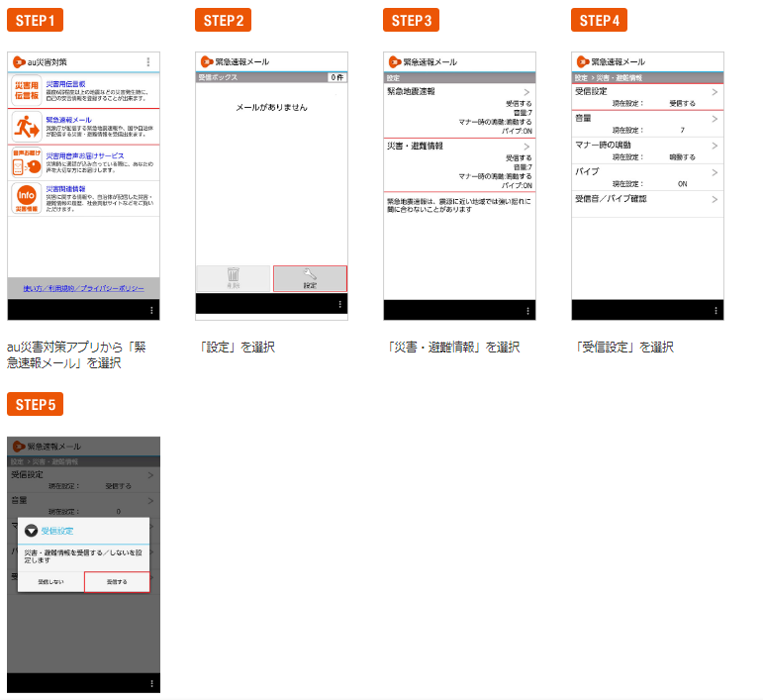Click Step 5 phone screenshot thumbnail

click(84, 564)
